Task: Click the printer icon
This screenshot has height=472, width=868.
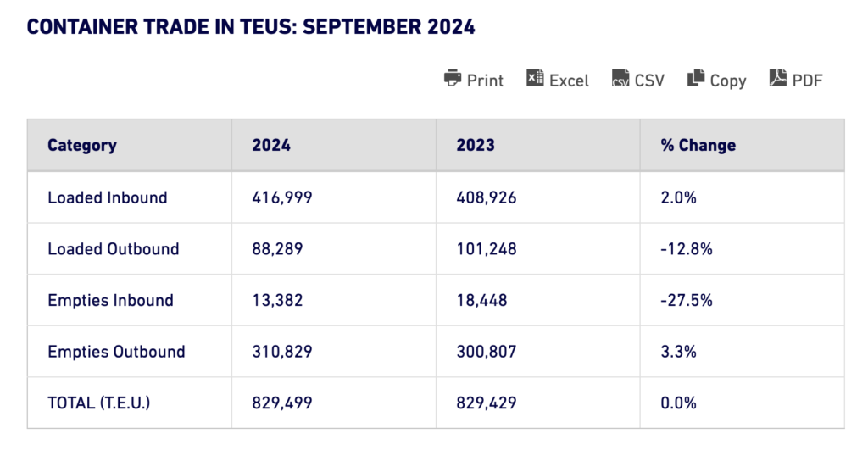Action: [453, 78]
